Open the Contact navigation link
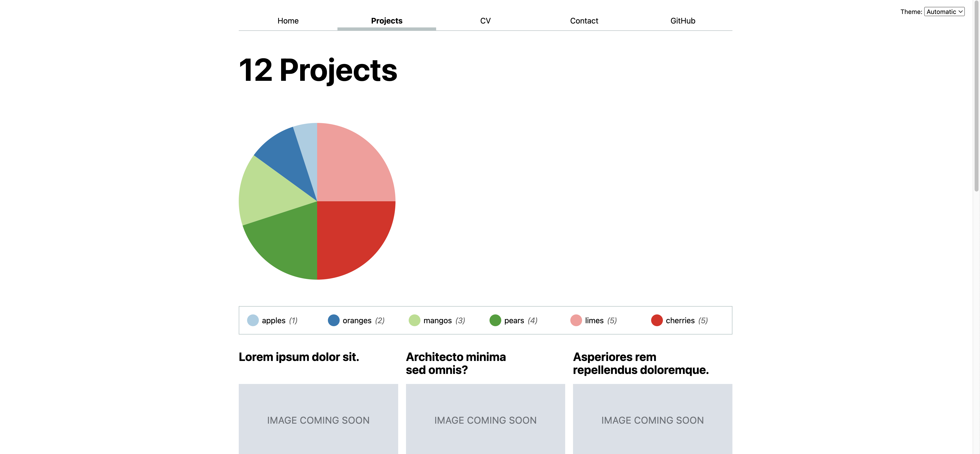 tap(584, 21)
